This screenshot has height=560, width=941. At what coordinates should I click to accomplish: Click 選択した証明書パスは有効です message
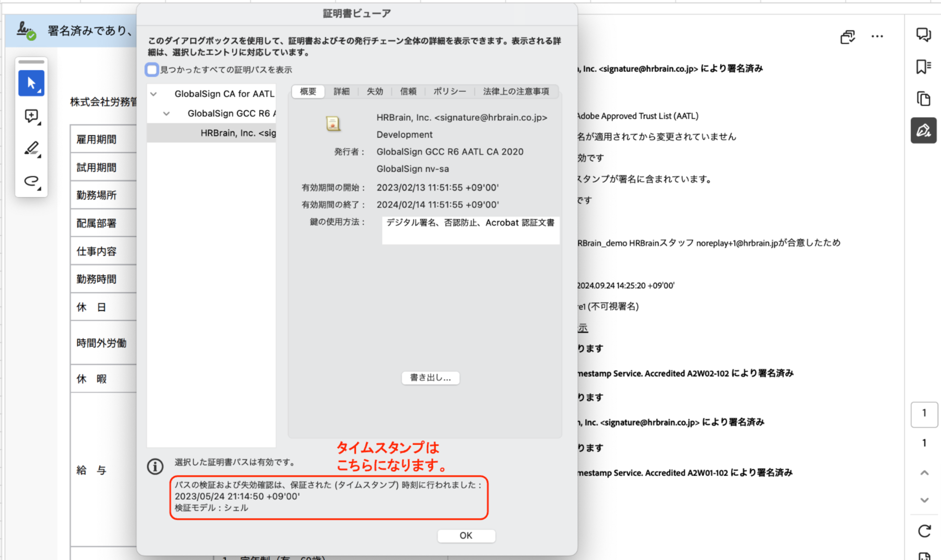tap(235, 462)
